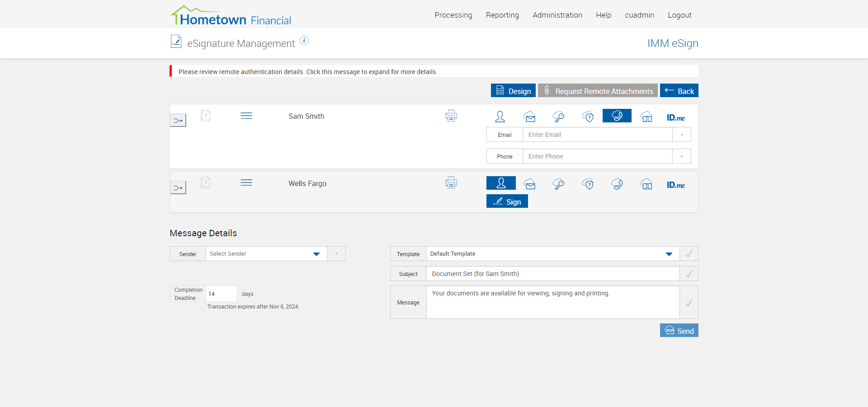Click the Completion Deadline days field
This screenshot has height=407, width=868.
click(222, 294)
